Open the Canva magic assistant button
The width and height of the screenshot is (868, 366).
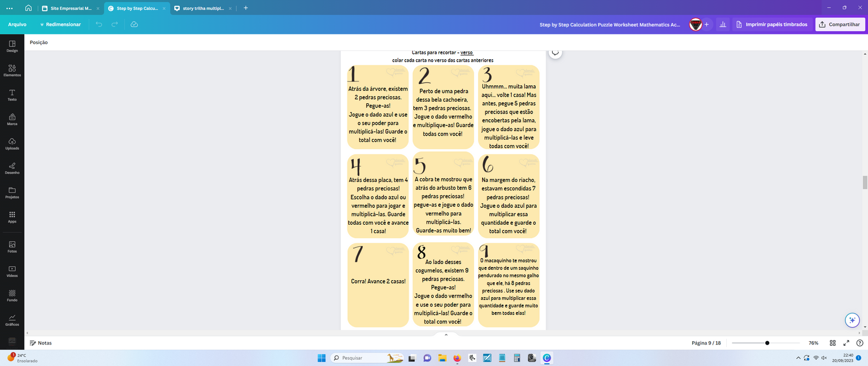(852, 320)
